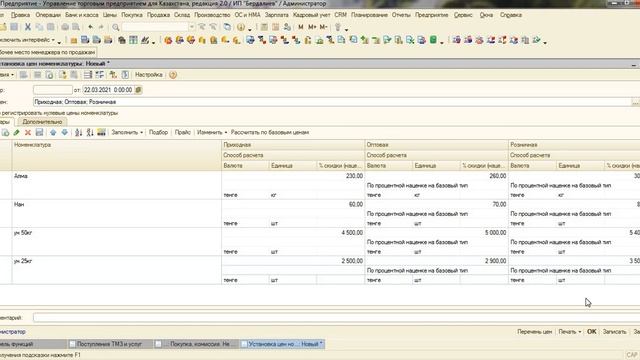Click Рассчитать по базовым ценам
The image size is (640, 360).
click(x=270, y=132)
